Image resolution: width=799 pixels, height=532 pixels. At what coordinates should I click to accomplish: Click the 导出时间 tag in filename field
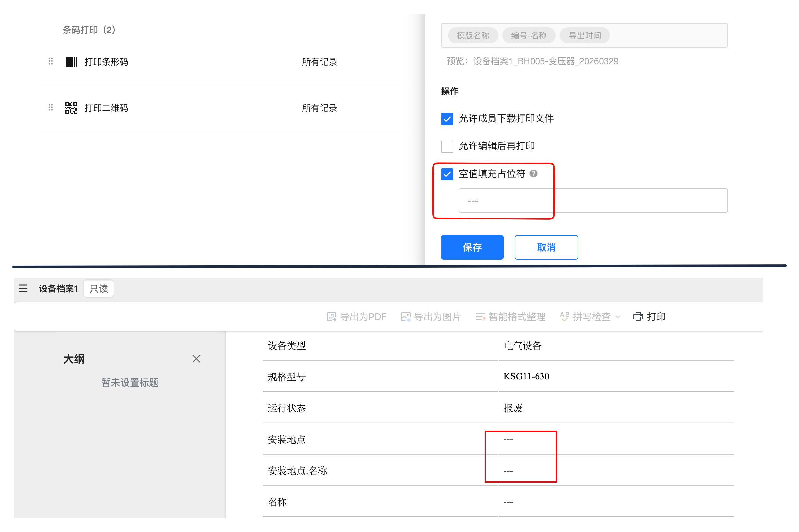585,35
